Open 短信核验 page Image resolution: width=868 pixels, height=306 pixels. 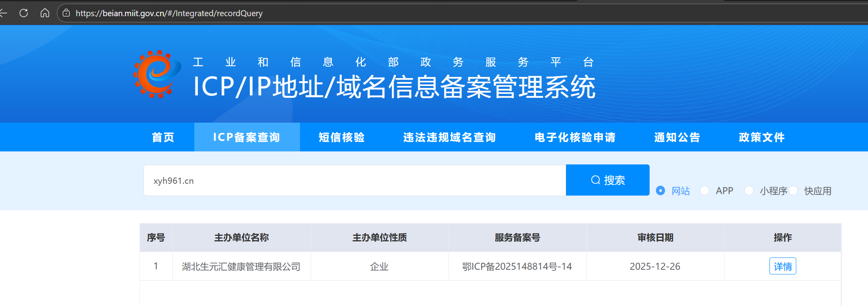click(342, 137)
